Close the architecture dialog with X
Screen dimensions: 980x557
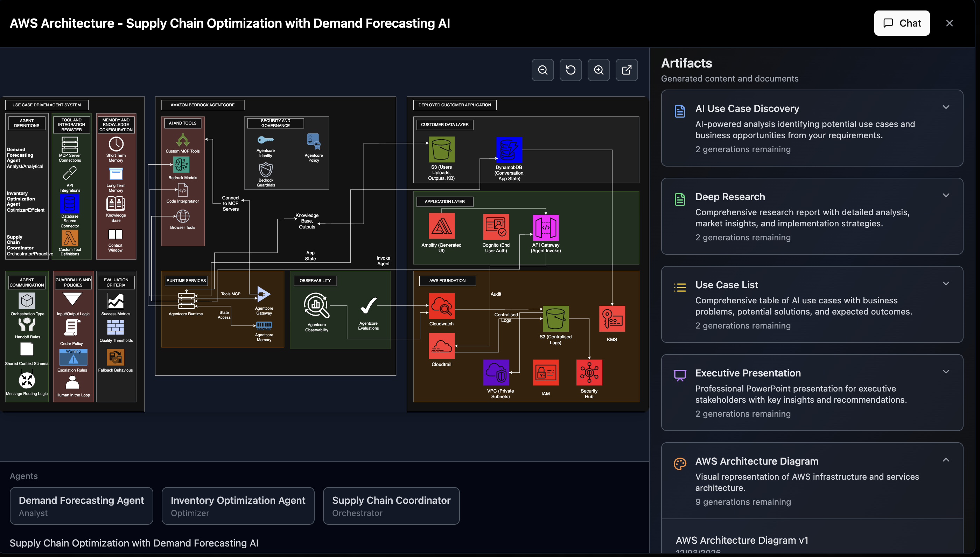coord(949,23)
